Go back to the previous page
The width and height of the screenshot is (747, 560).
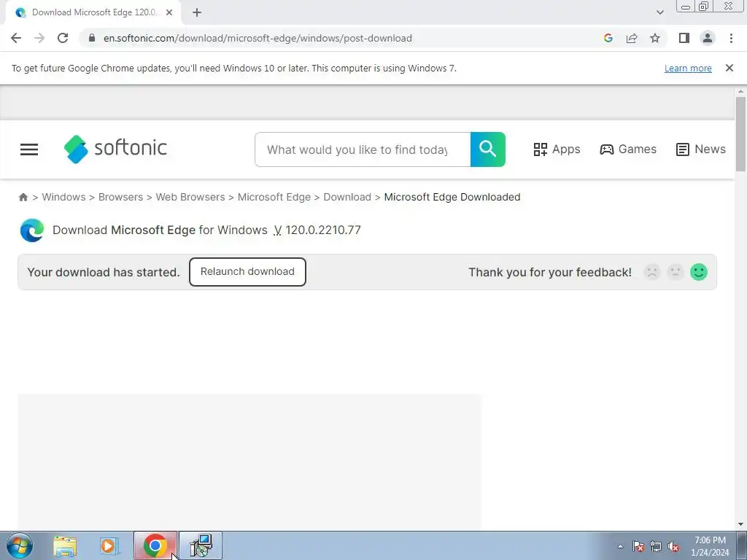coord(16,38)
